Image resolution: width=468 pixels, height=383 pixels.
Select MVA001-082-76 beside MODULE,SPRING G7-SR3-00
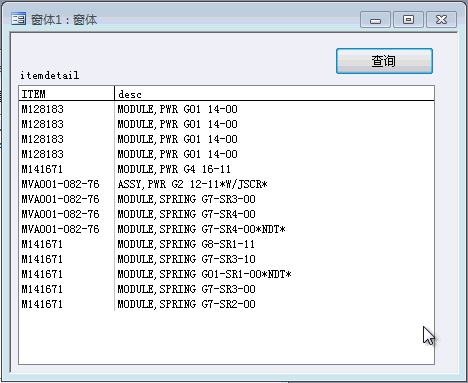(60, 199)
